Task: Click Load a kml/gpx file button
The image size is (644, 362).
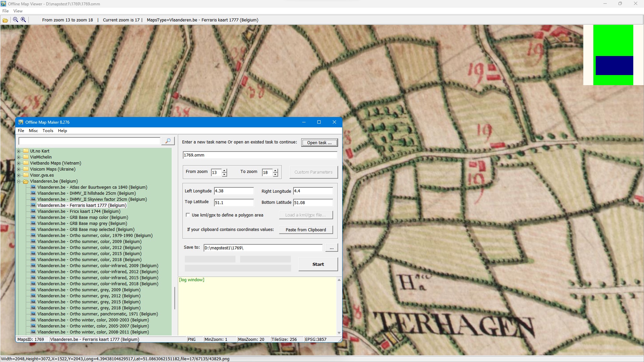Action: click(306, 215)
